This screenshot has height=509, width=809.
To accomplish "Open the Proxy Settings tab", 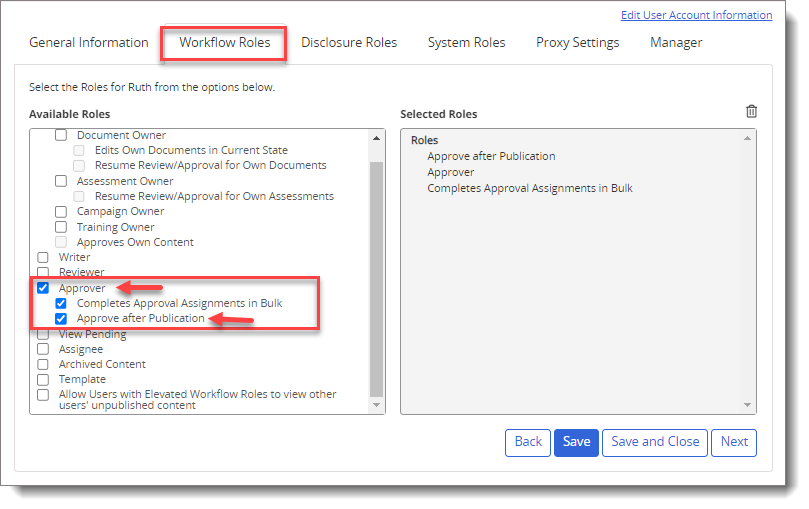I will coord(577,43).
